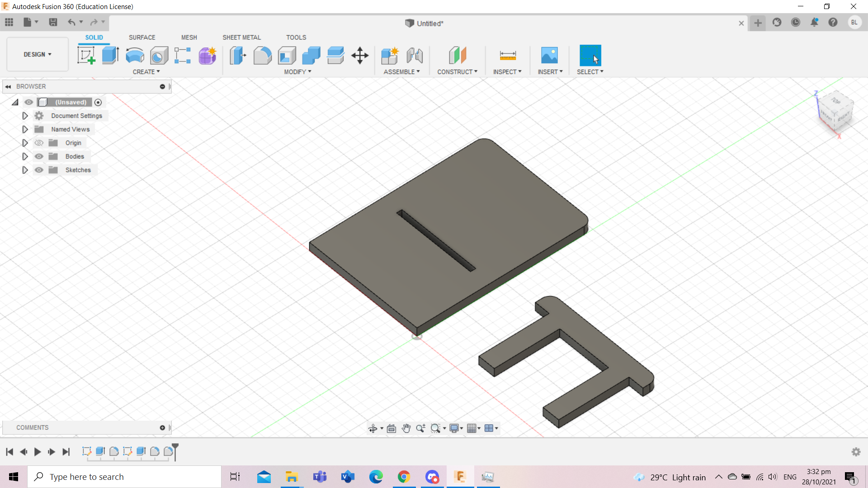Image resolution: width=868 pixels, height=488 pixels.
Task: Select the Combine tool
Action: (x=311, y=56)
